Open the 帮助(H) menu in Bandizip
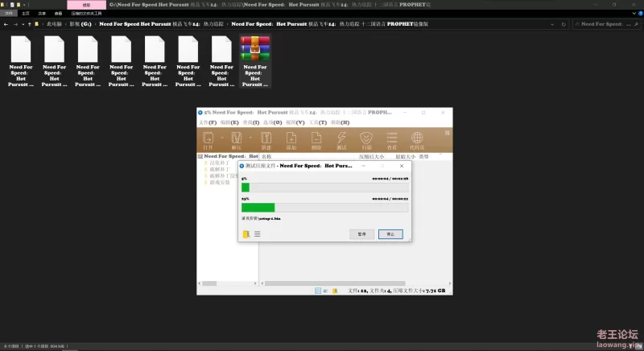This screenshot has width=644, height=351. pyautogui.click(x=340, y=122)
